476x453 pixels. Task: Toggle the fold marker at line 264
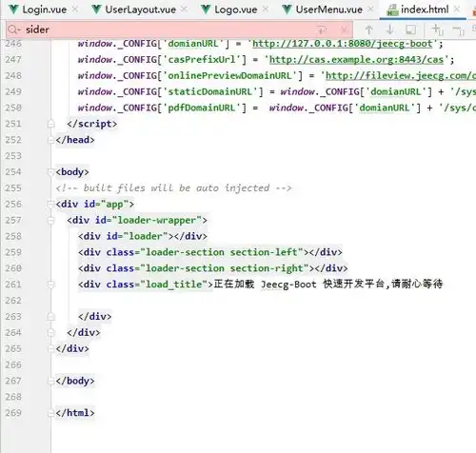coord(50,332)
